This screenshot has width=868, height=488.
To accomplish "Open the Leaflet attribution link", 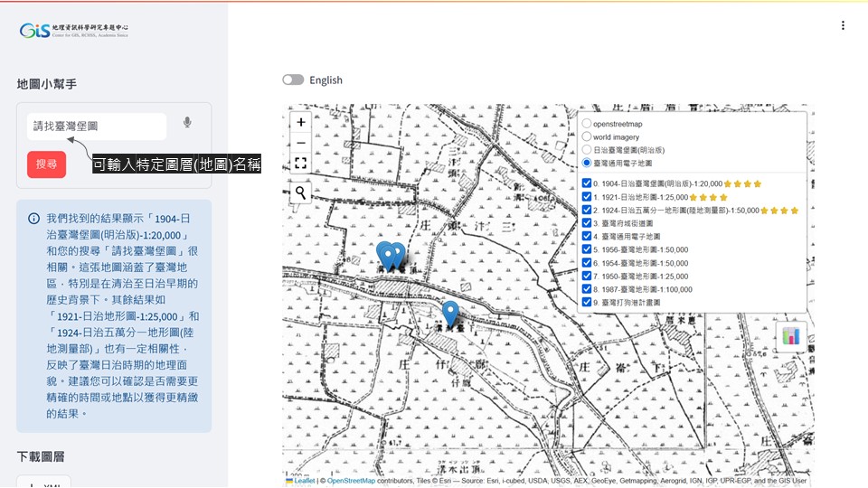I will (x=304, y=481).
